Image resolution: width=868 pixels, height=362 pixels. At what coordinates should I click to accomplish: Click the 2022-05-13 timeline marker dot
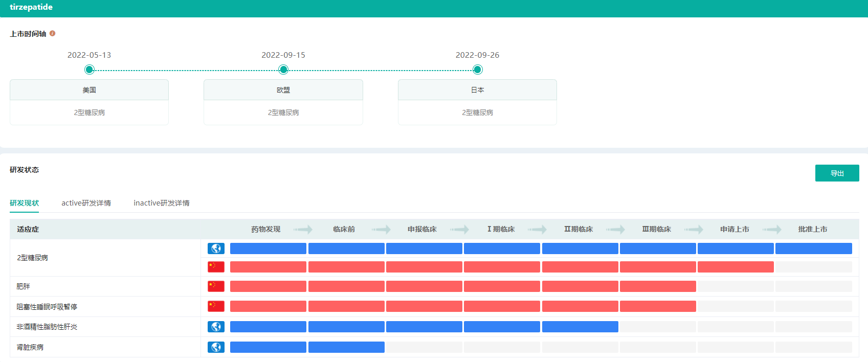pyautogui.click(x=90, y=70)
